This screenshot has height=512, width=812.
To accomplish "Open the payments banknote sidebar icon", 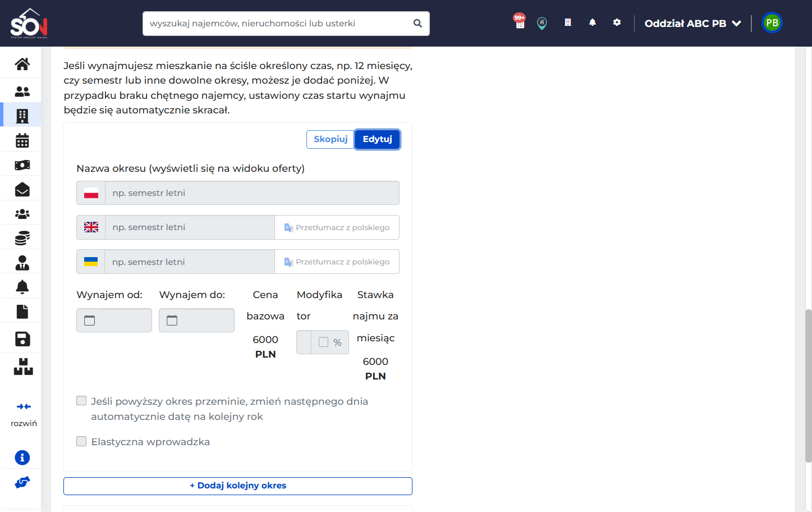I will click(x=22, y=165).
